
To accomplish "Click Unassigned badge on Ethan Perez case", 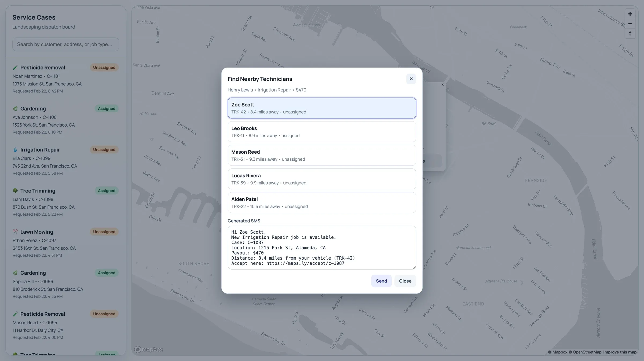I will (x=104, y=232).
